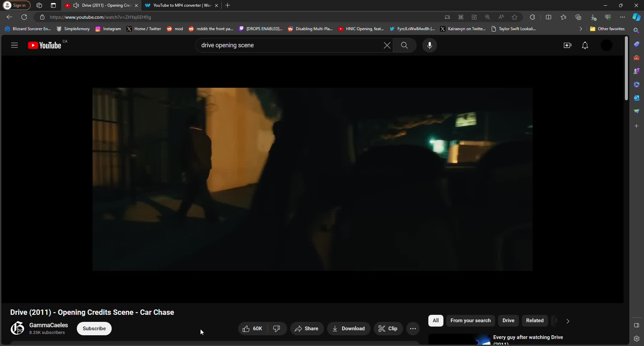Screen dimensions: 644x346
Task: Select the 'From your search' chip
Action: pos(470,321)
